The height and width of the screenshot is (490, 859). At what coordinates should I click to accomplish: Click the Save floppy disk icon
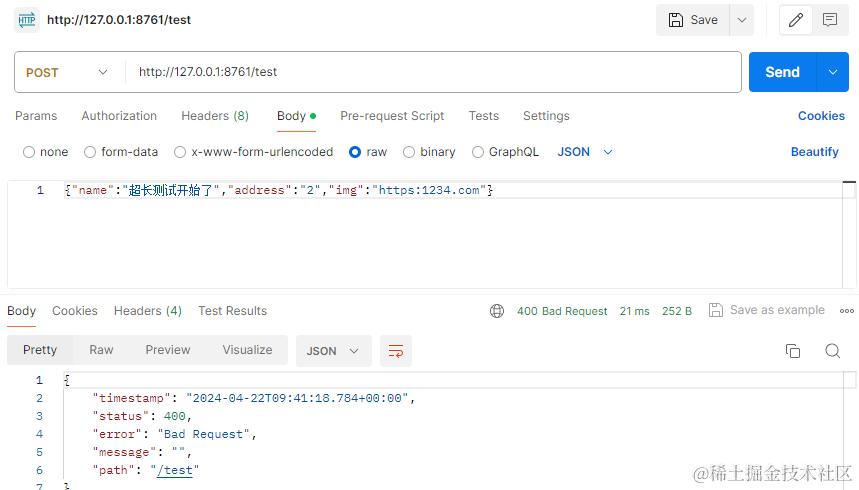pos(675,20)
